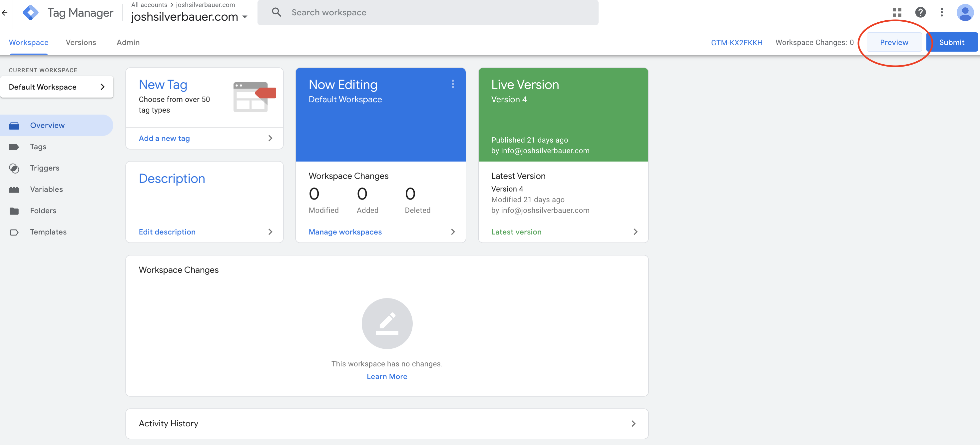Click the Preview button
Viewport: 980px width, 445px height.
[x=894, y=42]
